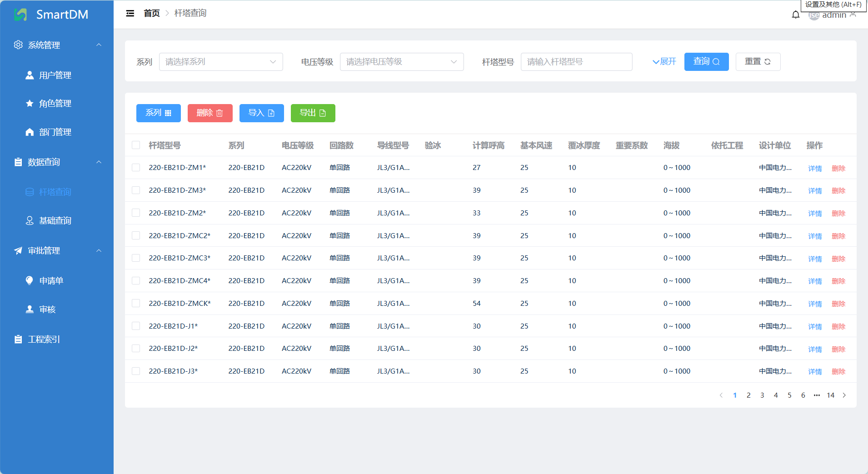Click the 杆塔查询 database icon
This screenshot has height=474, width=868.
[x=30, y=192]
